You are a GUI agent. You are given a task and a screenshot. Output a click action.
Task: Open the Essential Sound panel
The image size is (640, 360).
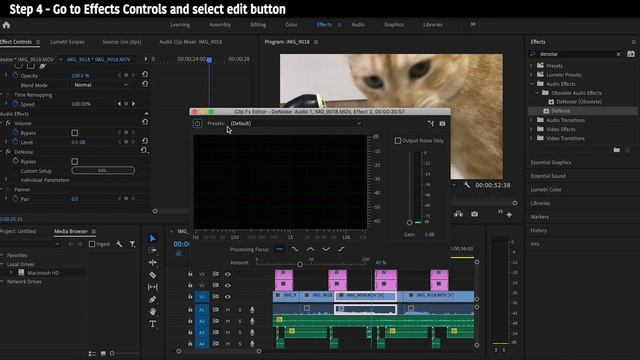point(548,176)
